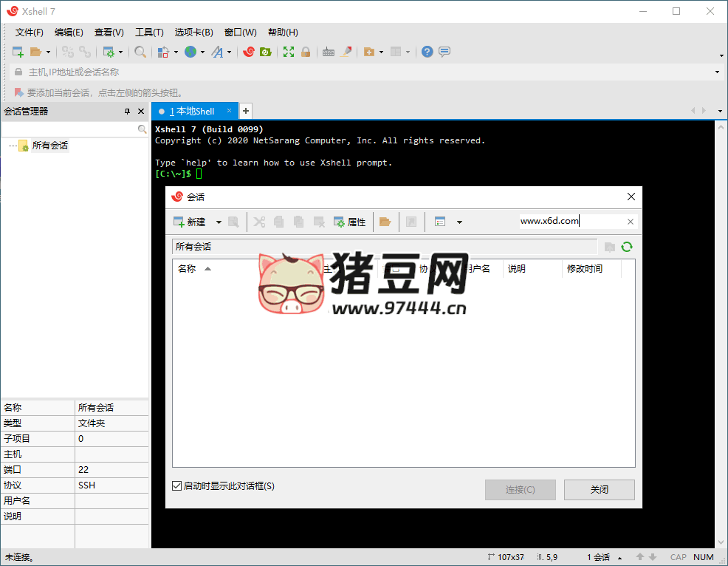Open the 工具(T) menu
The height and width of the screenshot is (566, 728).
149,32
